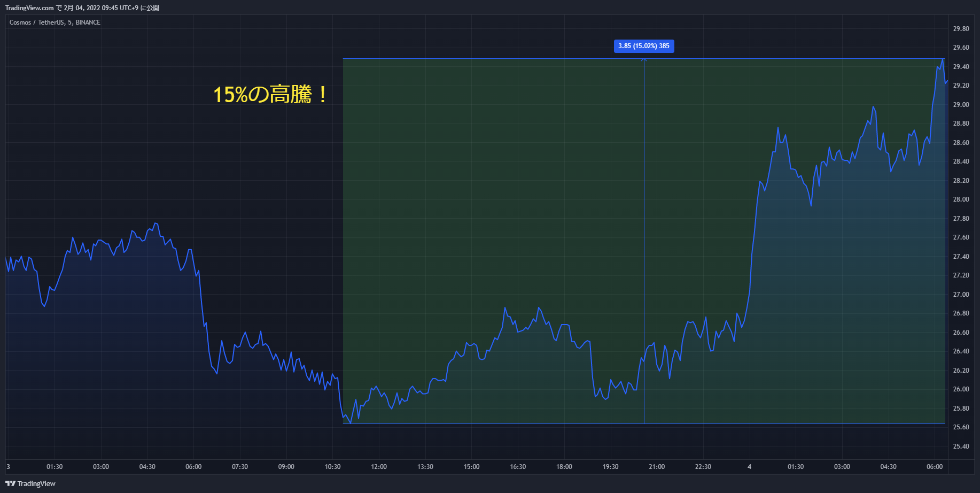Viewport: 980px width, 493px height.
Task: Click the TradingView.com publication header text
Action: [x=82, y=8]
